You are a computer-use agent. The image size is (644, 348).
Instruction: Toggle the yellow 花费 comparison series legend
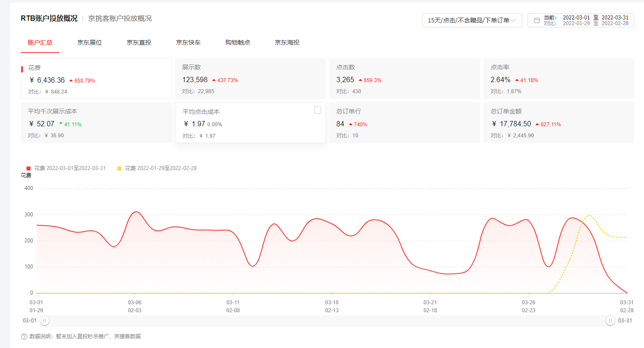(157, 168)
